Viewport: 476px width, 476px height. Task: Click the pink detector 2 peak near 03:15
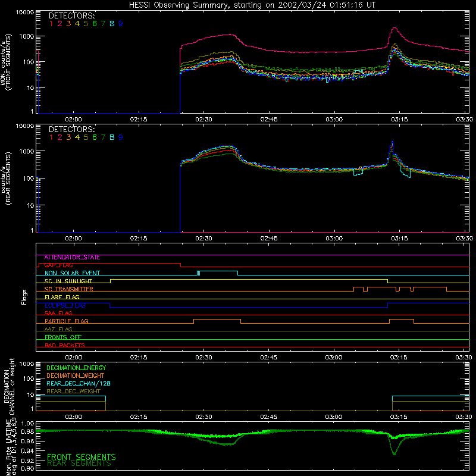[394, 28]
